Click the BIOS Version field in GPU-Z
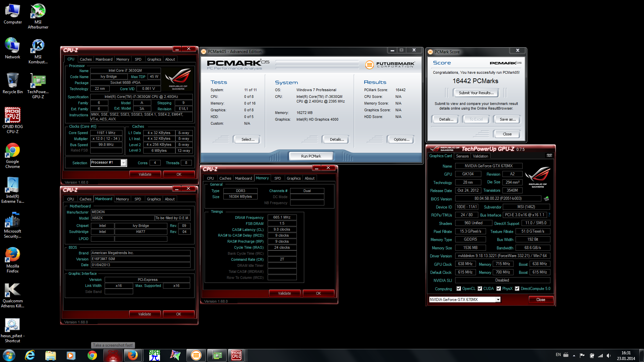 pyautogui.click(x=498, y=198)
